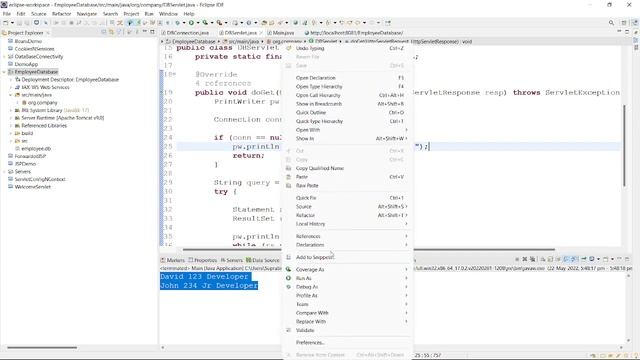
Task: Click the Debug bug icon in the toolbar
Action: tap(178, 23)
